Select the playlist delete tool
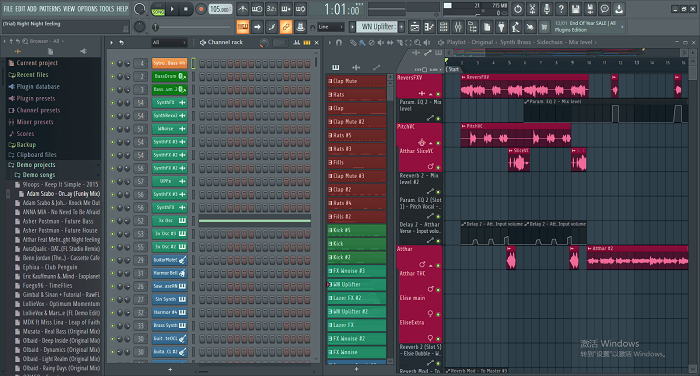This screenshot has width=700, height=376. (371, 43)
